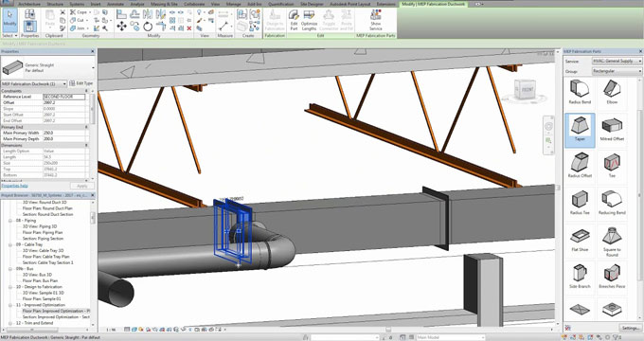
Task: Open the Annotate ribbon tab
Action: [116, 4]
